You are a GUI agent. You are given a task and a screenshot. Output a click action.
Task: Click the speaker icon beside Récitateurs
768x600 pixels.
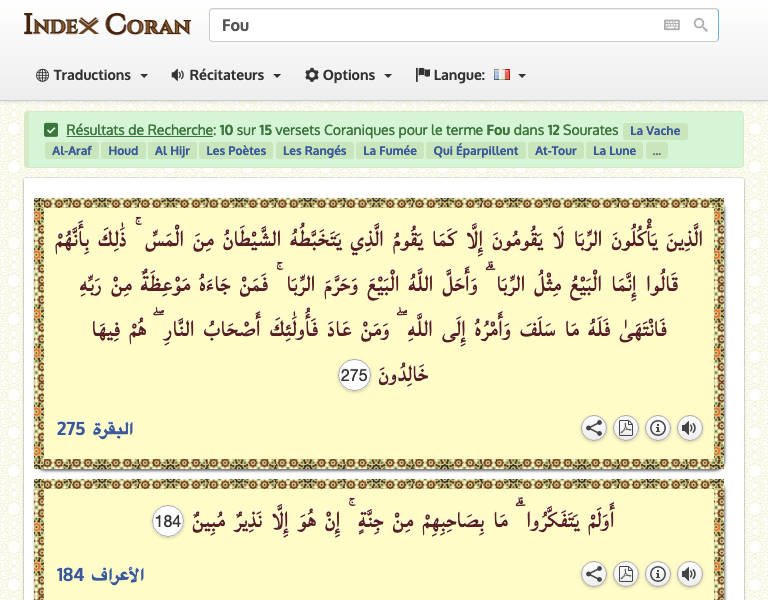pos(177,75)
